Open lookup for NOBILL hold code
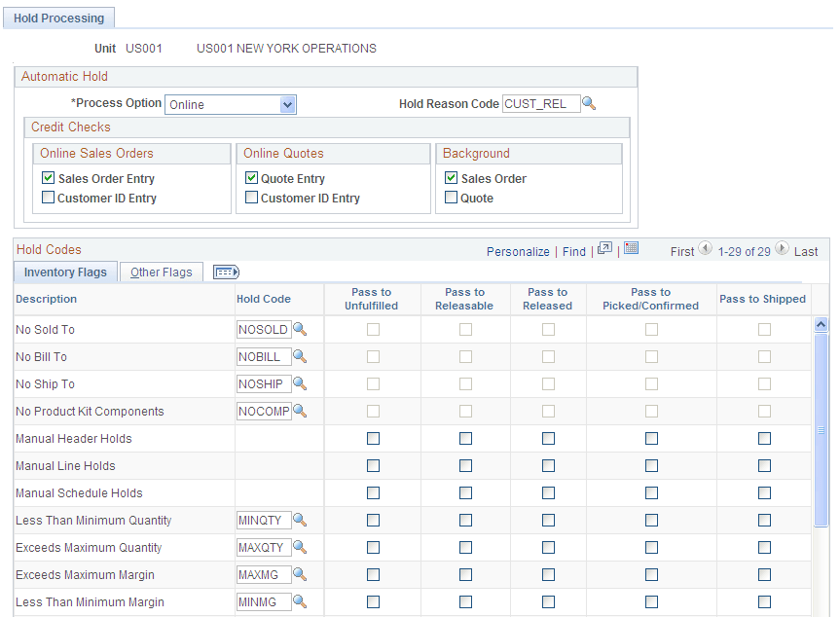The image size is (840, 617). coord(300,356)
